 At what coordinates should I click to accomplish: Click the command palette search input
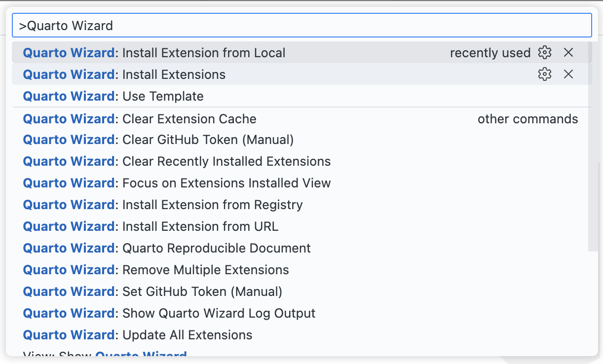coord(301,26)
